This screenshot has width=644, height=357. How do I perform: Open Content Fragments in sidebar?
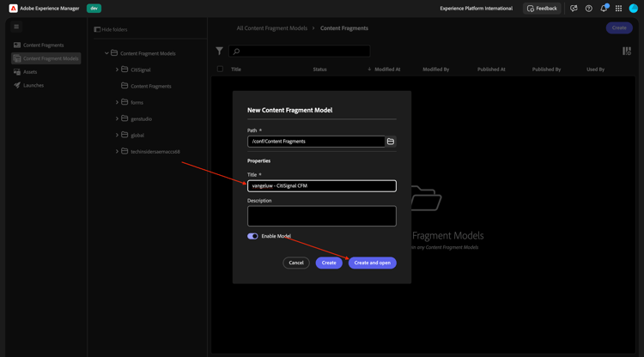[46, 45]
